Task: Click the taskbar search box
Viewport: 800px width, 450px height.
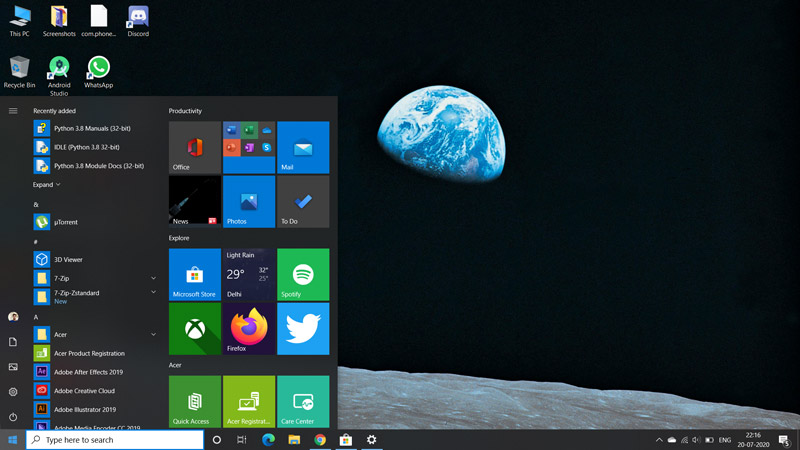Action: pyautogui.click(x=115, y=440)
